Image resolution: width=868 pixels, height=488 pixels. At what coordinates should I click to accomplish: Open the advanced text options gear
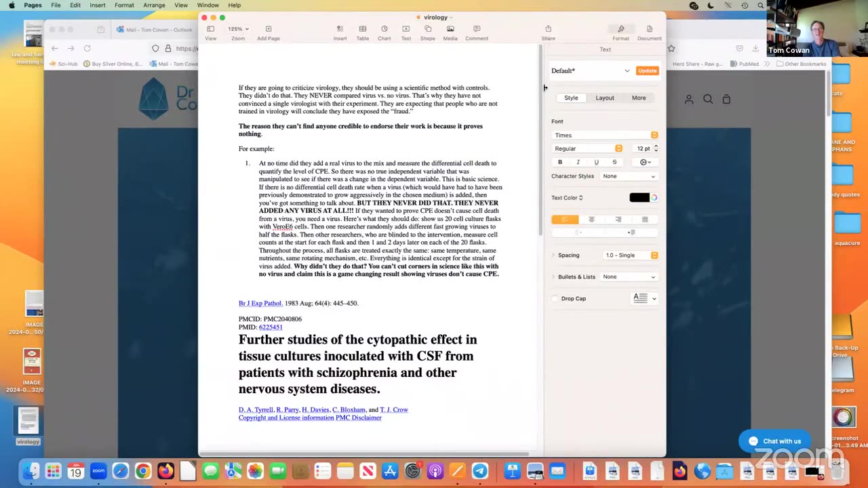(x=646, y=162)
